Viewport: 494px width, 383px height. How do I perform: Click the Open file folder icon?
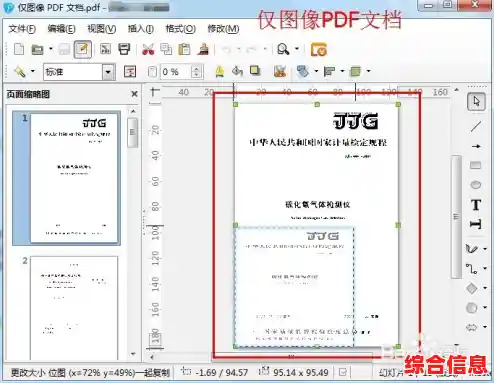click(x=37, y=50)
